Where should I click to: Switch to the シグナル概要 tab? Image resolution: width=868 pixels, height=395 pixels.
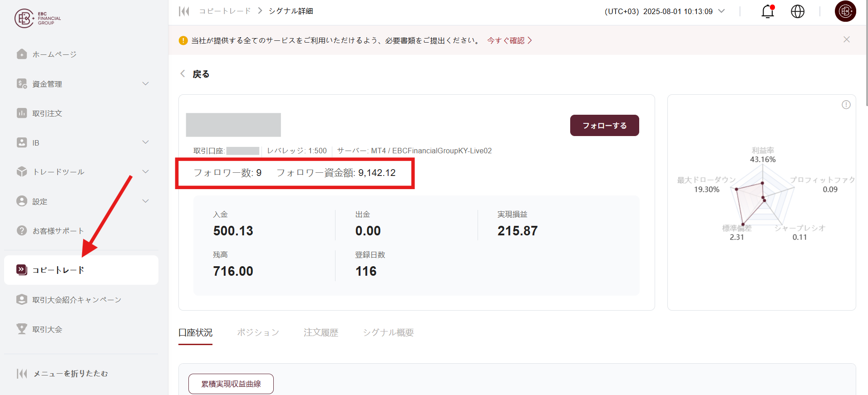coord(388,332)
